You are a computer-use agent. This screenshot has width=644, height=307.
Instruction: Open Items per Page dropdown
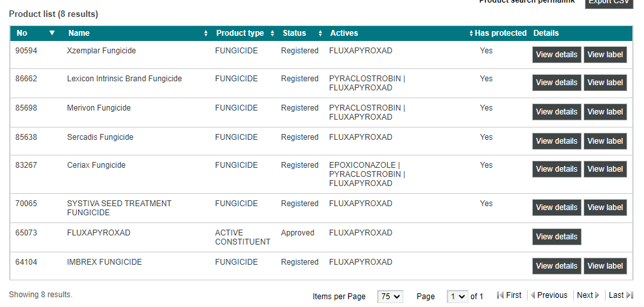click(390, 297)
